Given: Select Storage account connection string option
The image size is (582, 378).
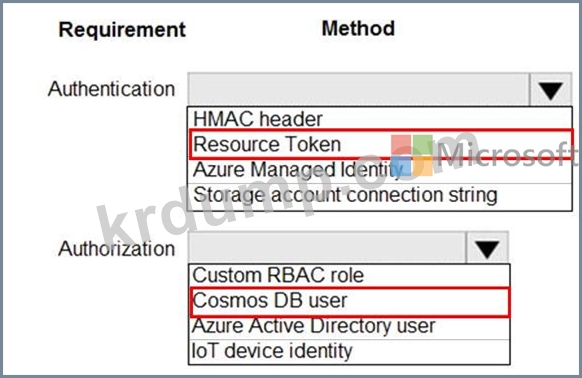Looking at the screenshot, I should (380, 196).
